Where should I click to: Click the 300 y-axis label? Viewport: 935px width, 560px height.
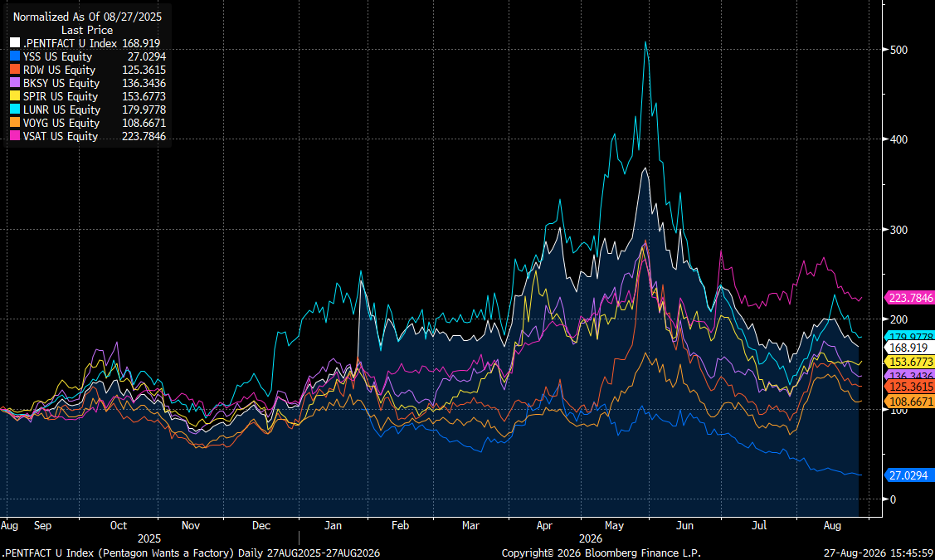[x=898, y=230]
